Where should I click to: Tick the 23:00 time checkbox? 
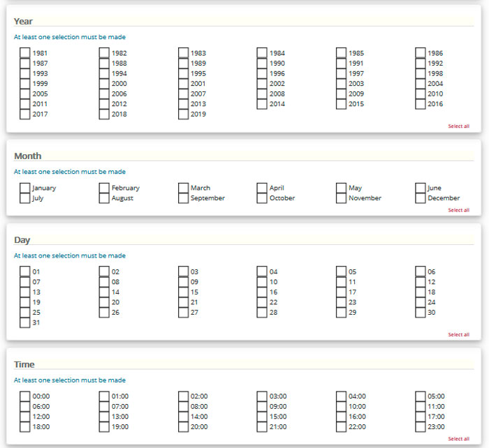(420, 426)
